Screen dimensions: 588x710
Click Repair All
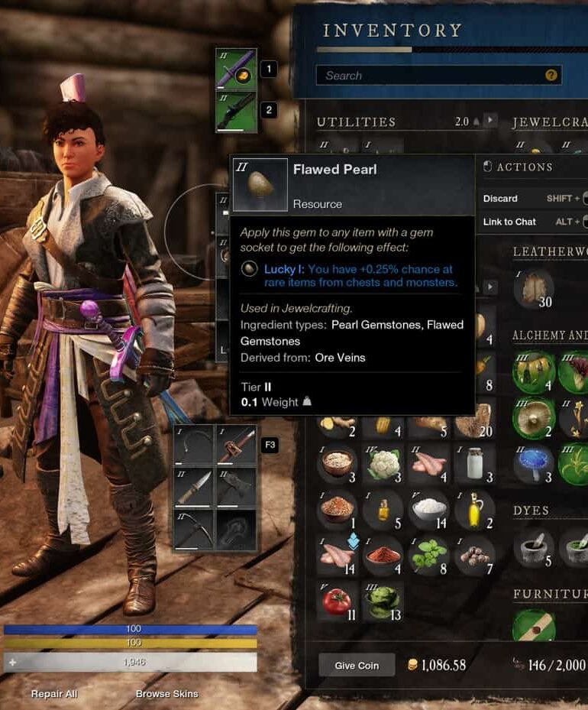pyautogui.click(x=54, y=694)
